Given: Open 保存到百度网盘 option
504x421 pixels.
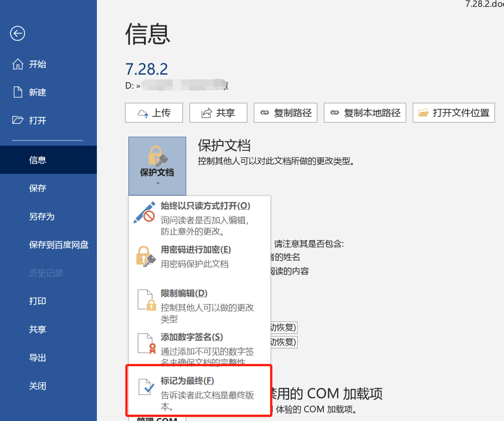Looking at the screenshot, I should (x=59, y=245).
